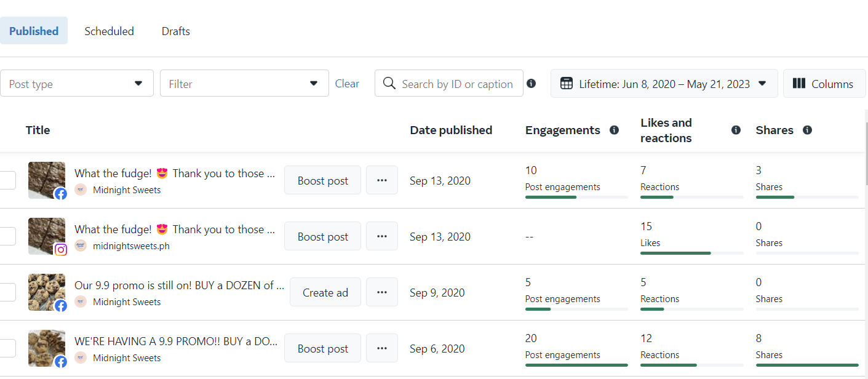Click Create ad for the 9.9 promo post
The height and width of the screenshot is (379, 868).
(x=325, y=292)
